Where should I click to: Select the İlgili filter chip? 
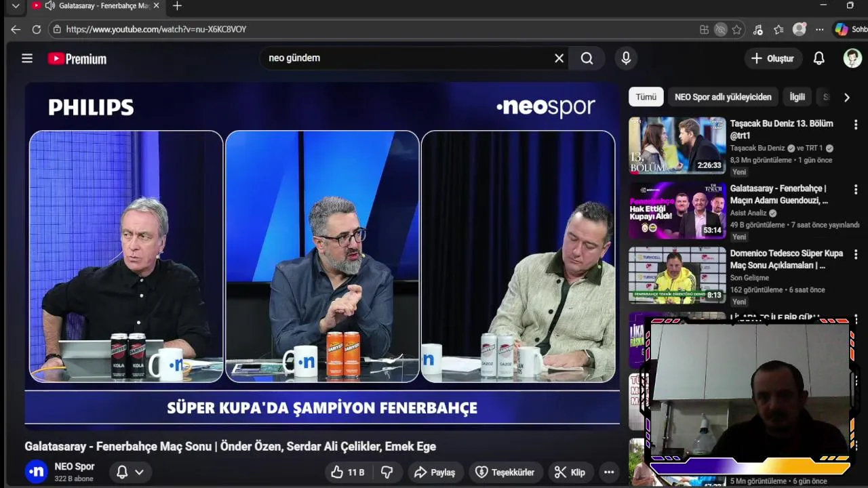tap(797, 97)
